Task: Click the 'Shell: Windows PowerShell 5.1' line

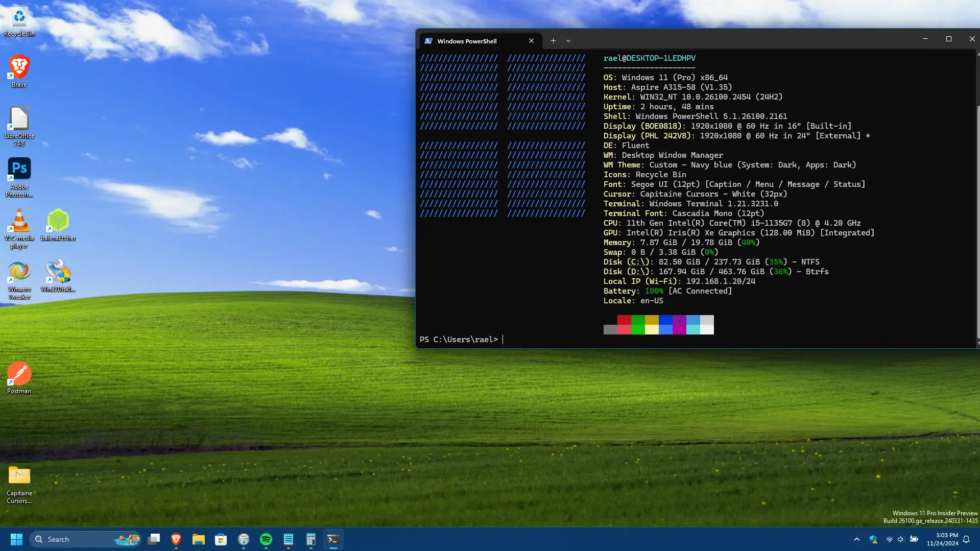Action: [x=696, y=116]
